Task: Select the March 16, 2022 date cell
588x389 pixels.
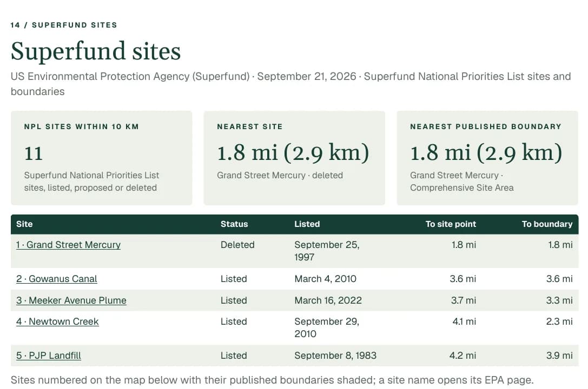Action: pyautogui.click(x=328, y=300)
